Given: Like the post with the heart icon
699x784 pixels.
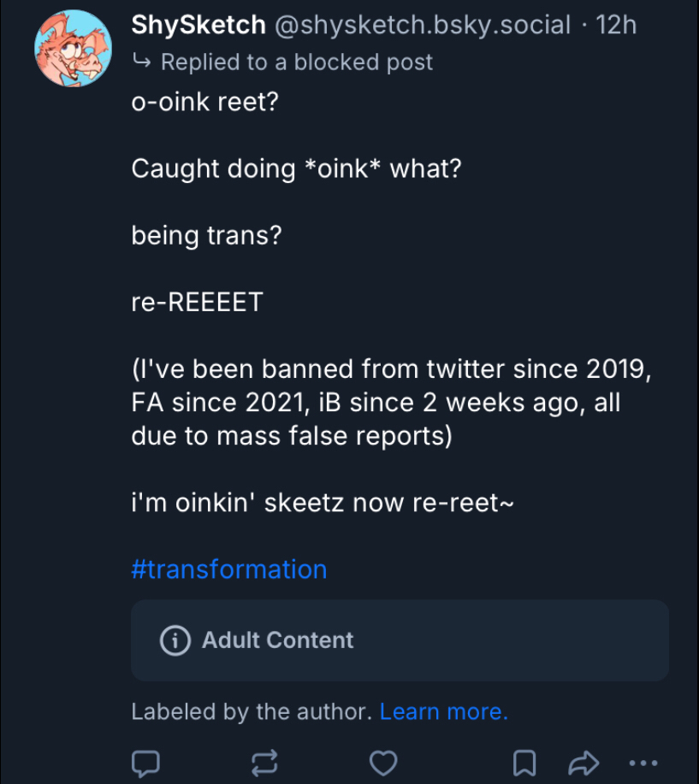Looking at the screenshot, I should [384, 763].
